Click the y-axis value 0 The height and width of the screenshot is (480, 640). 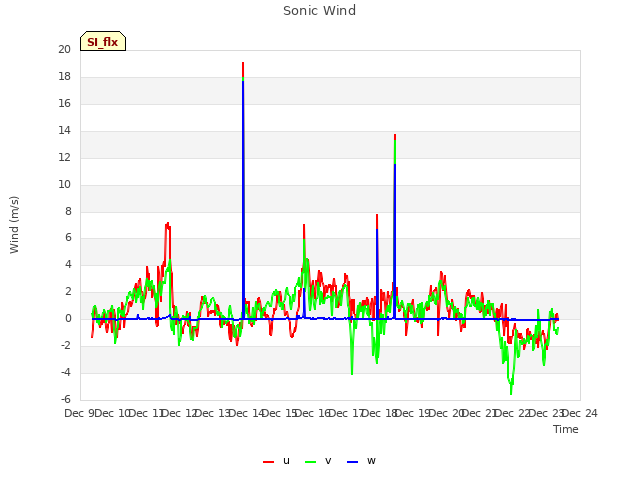point(68,318)
